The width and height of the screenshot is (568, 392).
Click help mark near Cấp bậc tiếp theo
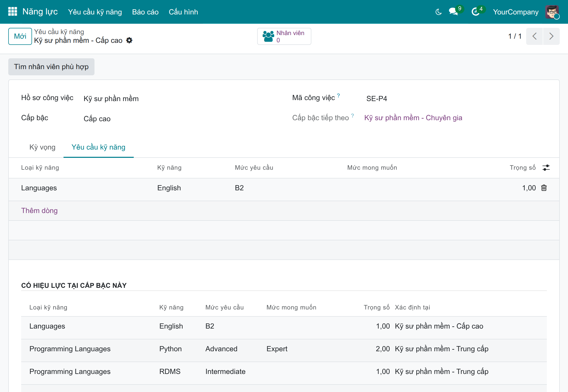click(x=353, y=116)
